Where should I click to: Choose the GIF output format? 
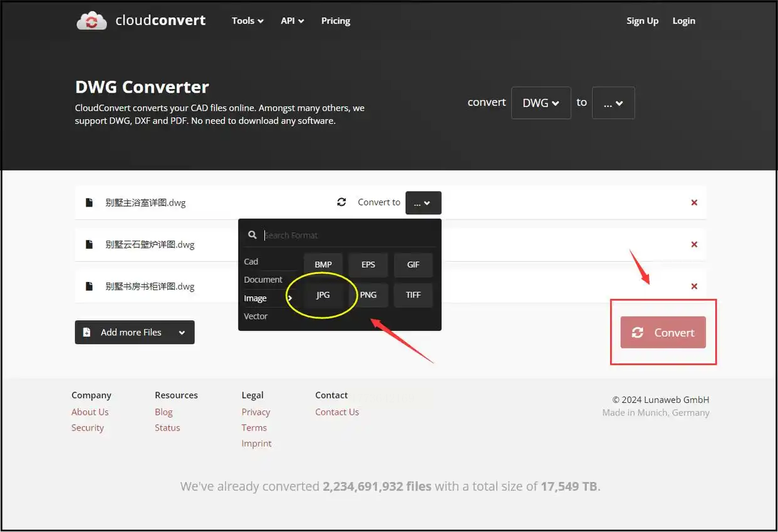click(x=413, y=264)
